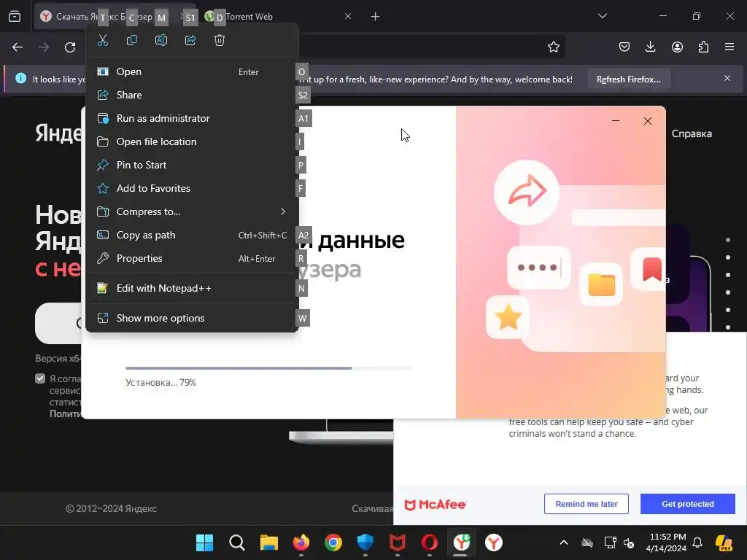The width and height of the screenshot is (747, 560).
Task: Open a new Firefox tab
Action: pyautogui.click(x=376, y=17)
